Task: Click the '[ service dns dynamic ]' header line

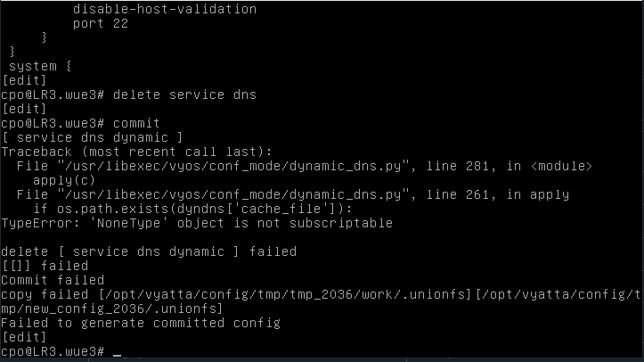Action: (x=92, y=136)
